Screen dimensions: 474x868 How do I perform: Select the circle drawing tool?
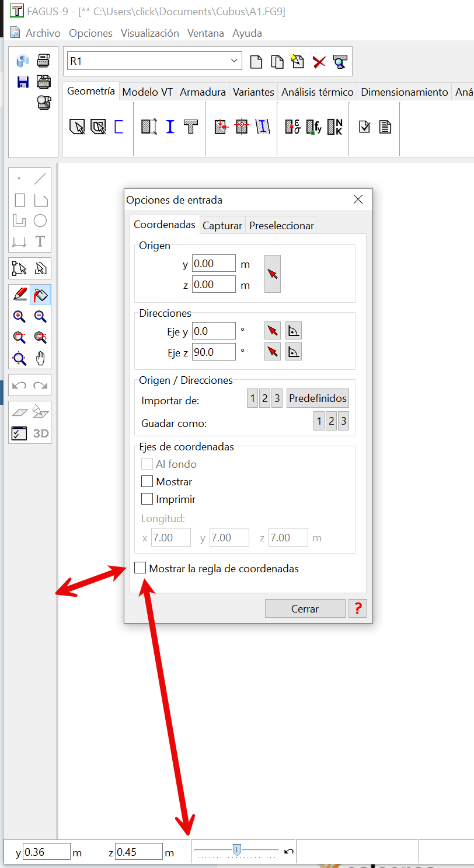coord(40,220)
